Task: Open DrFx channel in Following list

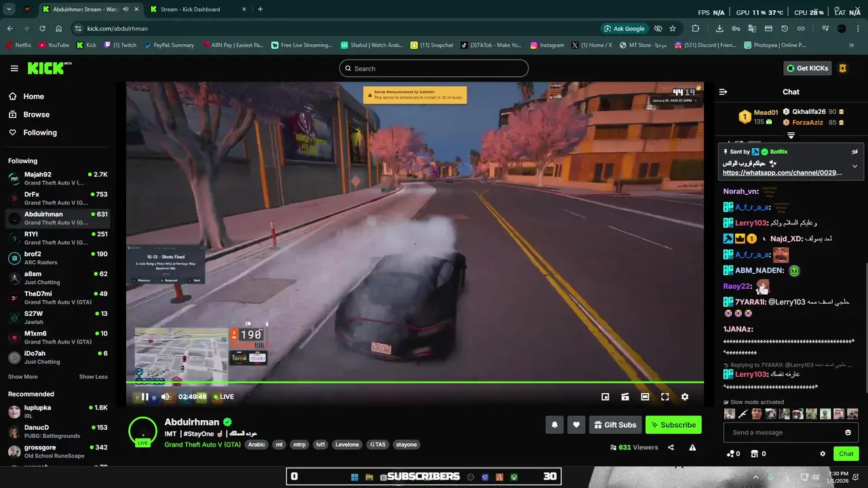Action: [x=58, y=199]
